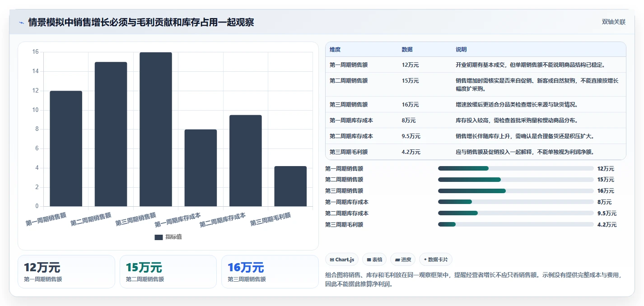
Task: Click the 表格 tag chip
Action: click(374, 260)
